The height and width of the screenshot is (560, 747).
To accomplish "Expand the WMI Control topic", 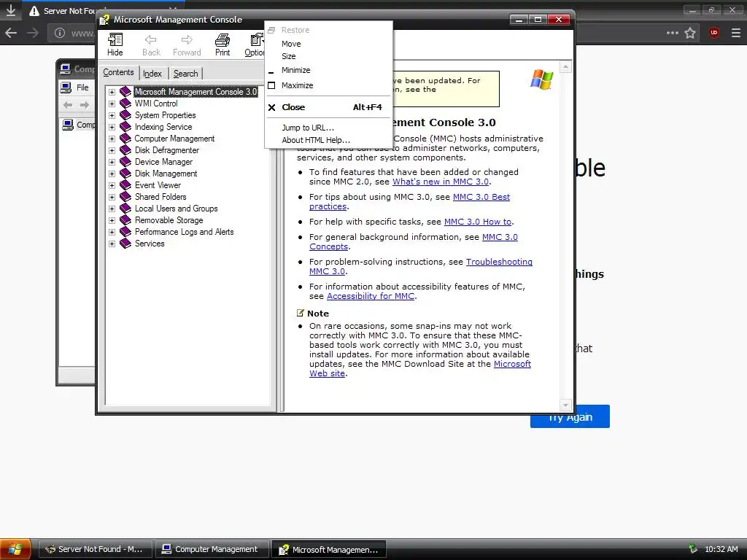I will pos(112,104).
